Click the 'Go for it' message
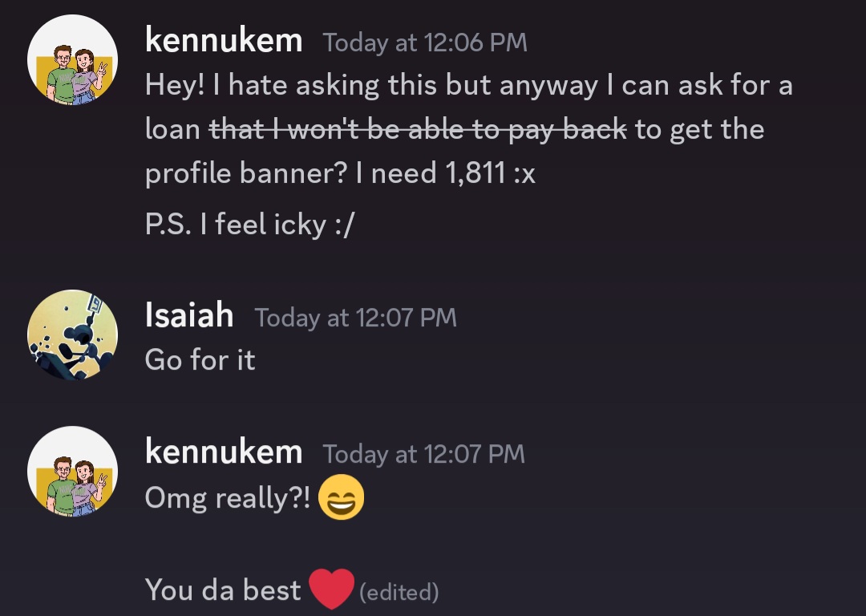 (x=200, y=359)
